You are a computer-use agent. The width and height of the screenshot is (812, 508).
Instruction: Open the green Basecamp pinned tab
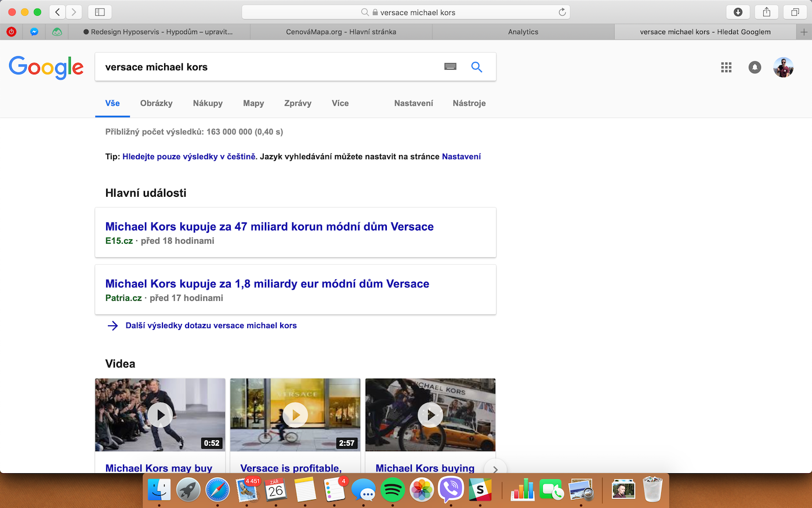57,32
